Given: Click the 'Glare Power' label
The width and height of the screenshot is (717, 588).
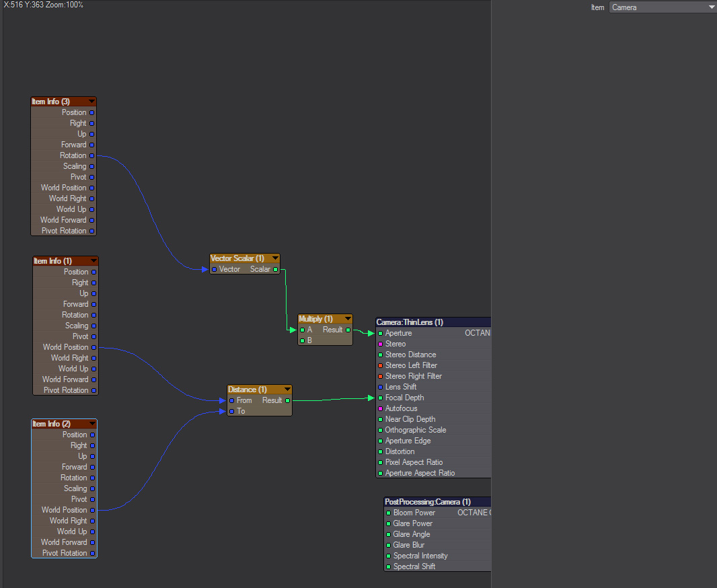Looking at the screenshot, I should [413, 523].
